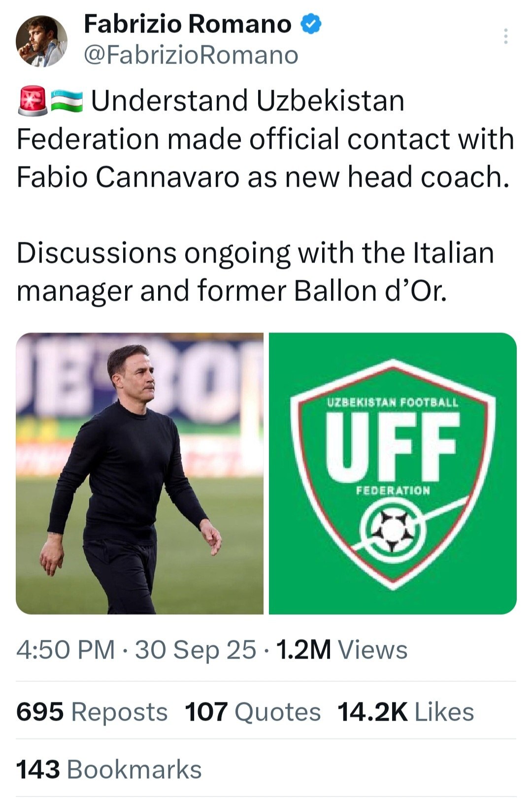Screen dimensions: 532x798
Task: Click the red siren emoji
Action: (32, 100)
